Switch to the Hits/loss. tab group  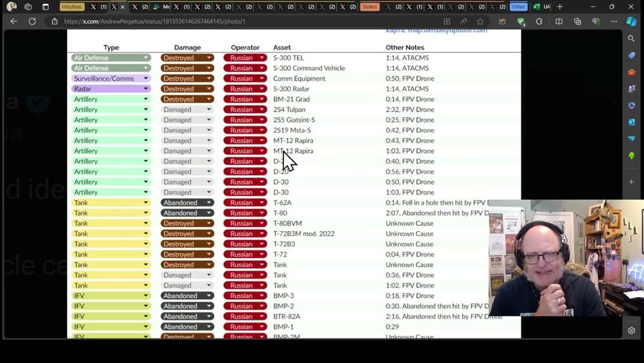click(x=71, y=6)
